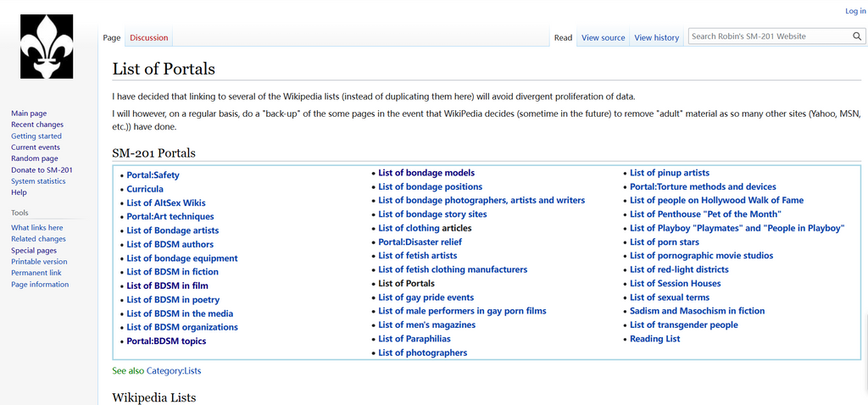
Task: Switch to the Discussion tab
Action: coord(148,37)
